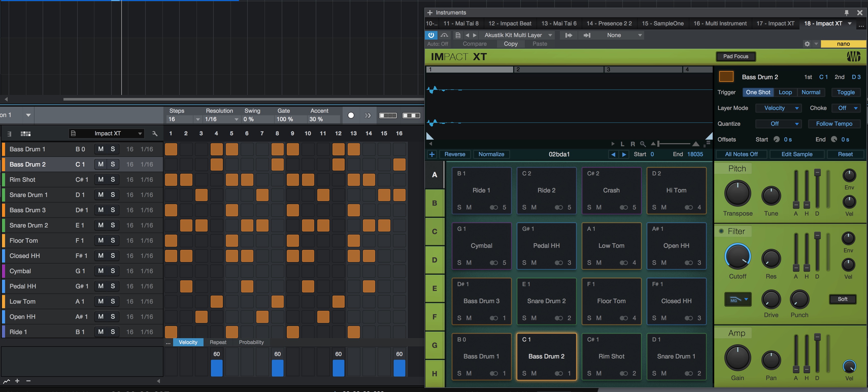
Task: Click step 1 on Bass Drum 2 row
Action: [171, 164]
